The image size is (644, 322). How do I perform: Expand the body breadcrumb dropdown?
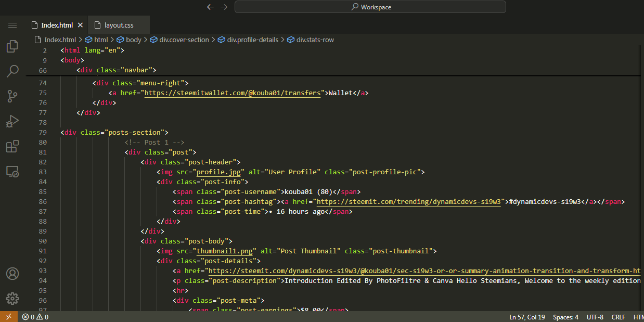click(133, 40)
